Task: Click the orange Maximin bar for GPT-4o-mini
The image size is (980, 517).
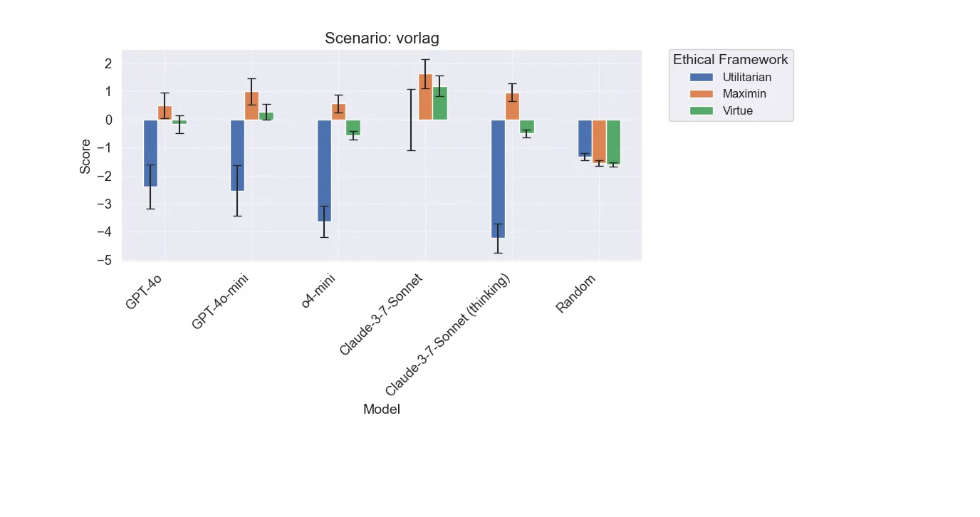Action: click(251, 106)
